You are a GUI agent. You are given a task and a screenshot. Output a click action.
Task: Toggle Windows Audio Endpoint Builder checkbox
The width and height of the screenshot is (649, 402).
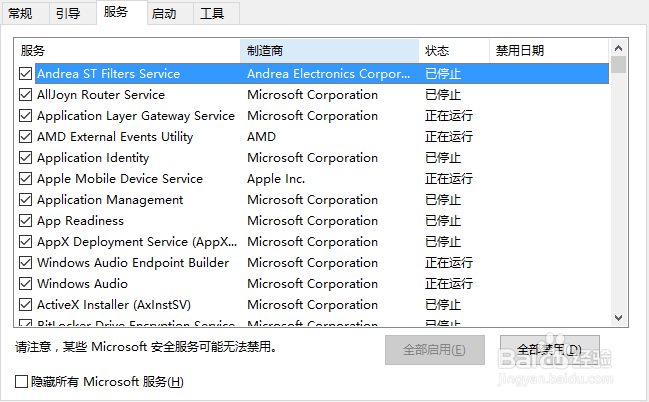25,262
